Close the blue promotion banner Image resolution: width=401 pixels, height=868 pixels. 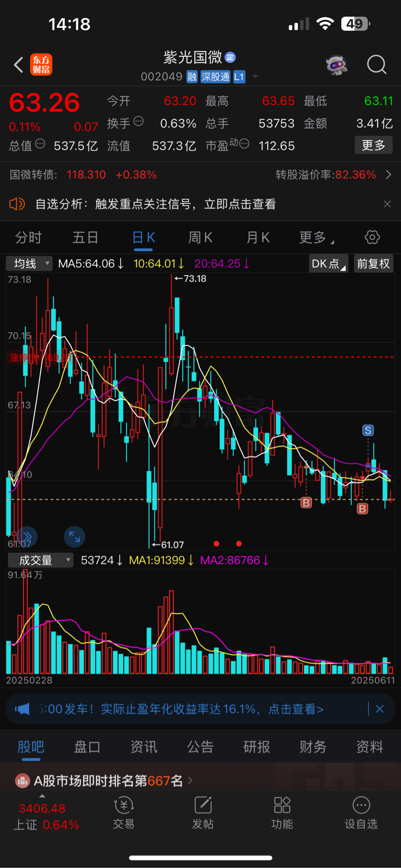(x=380, y=709)
